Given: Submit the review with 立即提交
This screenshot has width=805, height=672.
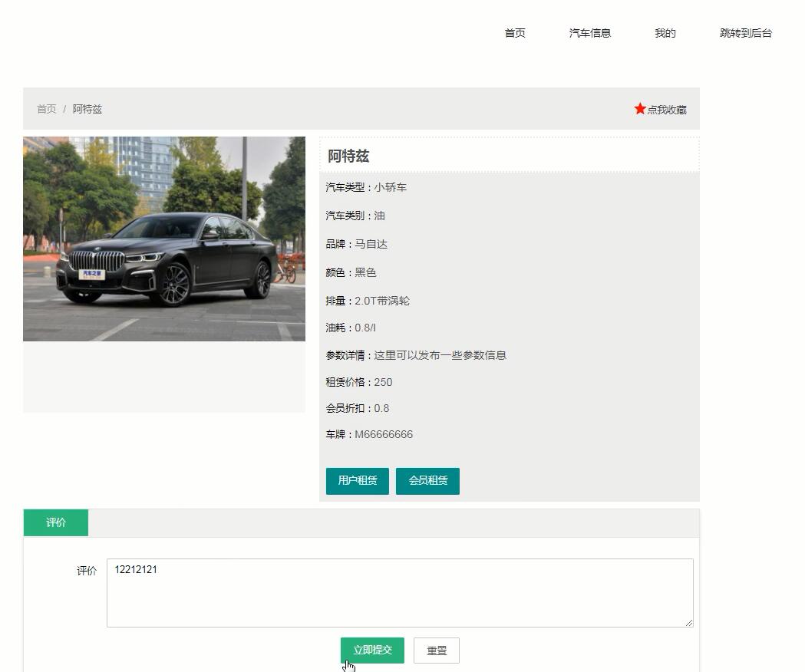Looking at the screenshot, I should [x=372, y=651].
